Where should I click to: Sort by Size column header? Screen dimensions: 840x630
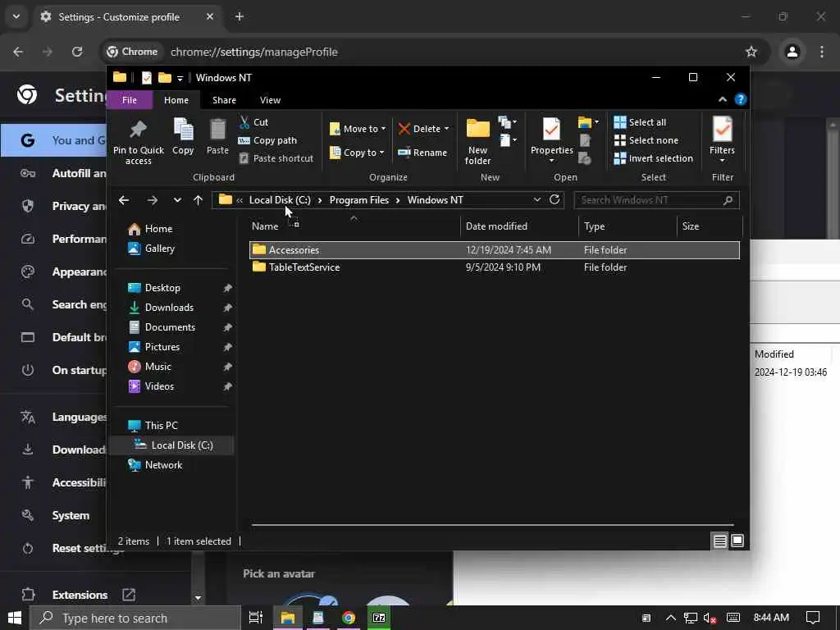(710, 226)
